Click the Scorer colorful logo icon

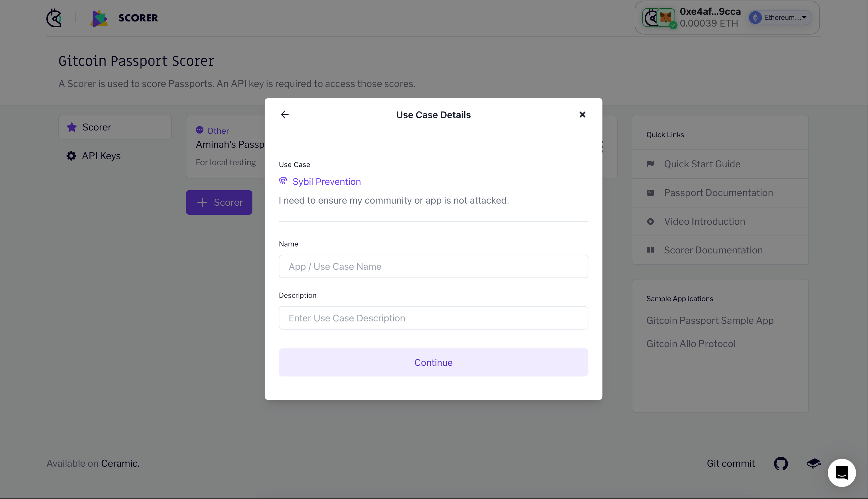pyautogui.click(x=99, y=18)
